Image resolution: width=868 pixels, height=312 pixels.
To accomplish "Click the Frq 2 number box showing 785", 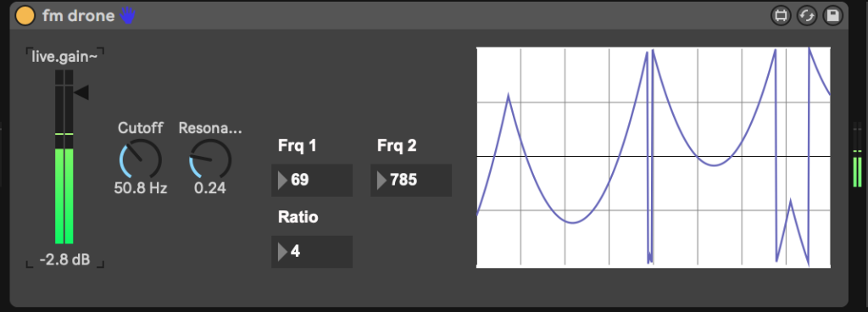I will [x=411, y=181].
